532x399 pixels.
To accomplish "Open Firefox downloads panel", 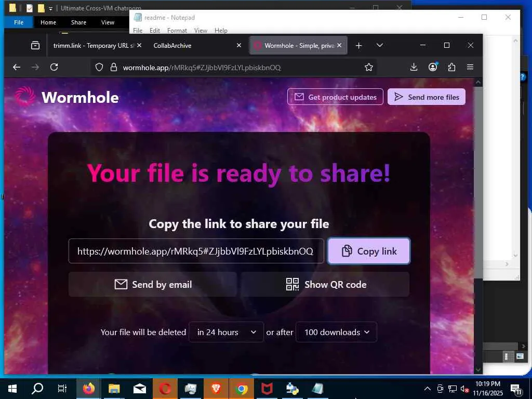I will pyautogui.click(x=414, y=67).
